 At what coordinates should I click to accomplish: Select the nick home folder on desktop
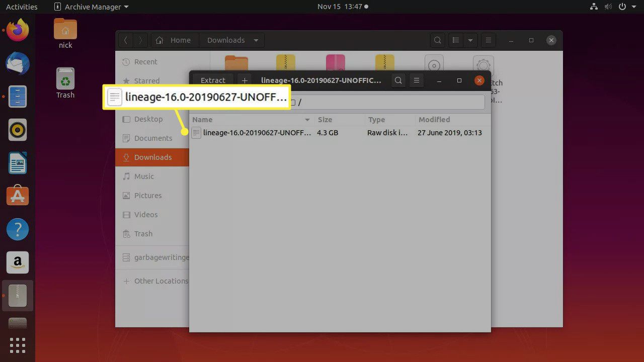65,34
